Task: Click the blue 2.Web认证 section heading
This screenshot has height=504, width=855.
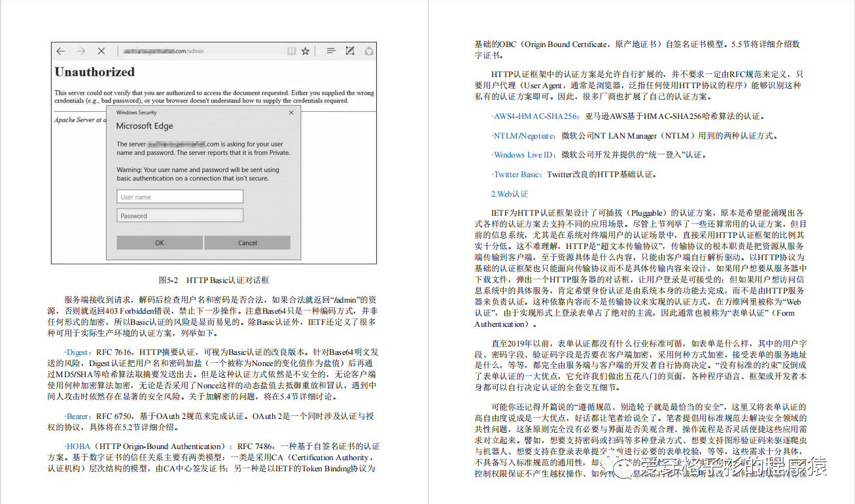Action: (510, 194)
